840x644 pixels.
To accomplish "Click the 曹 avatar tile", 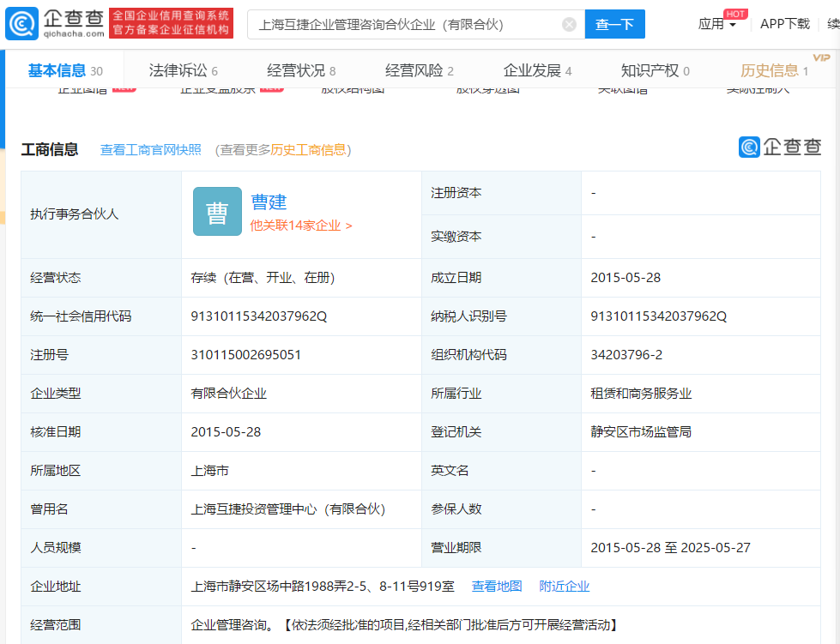I will [x=217, y=212].
